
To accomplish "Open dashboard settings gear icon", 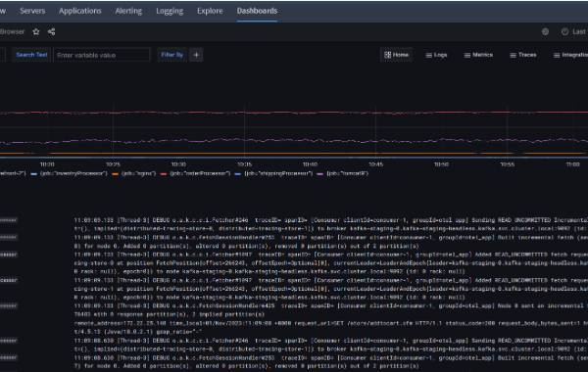I will click(545, 32).
